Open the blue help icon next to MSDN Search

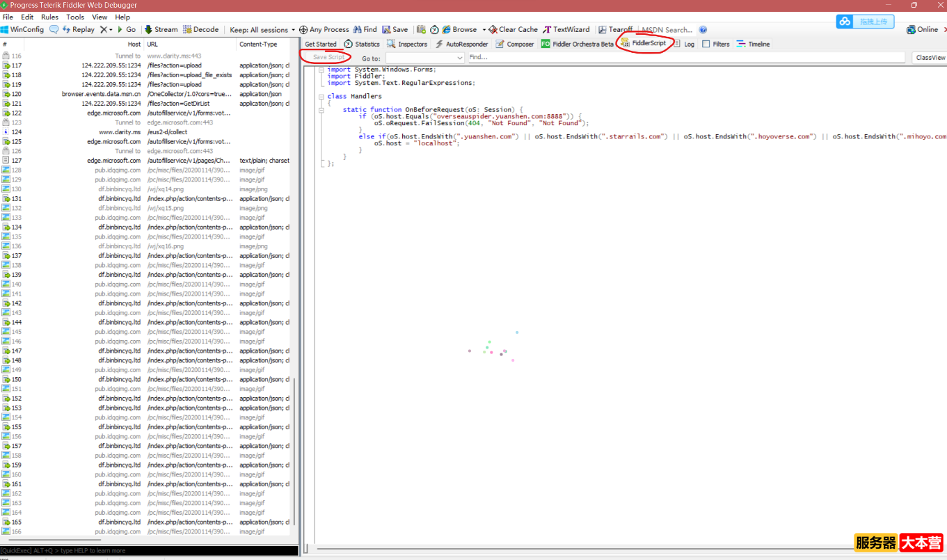click(703, 30)
